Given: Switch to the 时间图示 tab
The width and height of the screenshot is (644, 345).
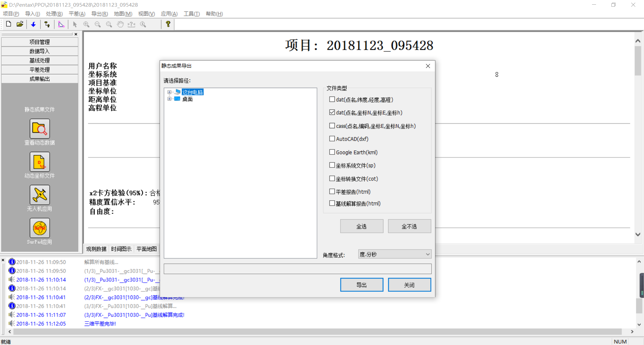Looking at the screenshot, I should [121, 249].
